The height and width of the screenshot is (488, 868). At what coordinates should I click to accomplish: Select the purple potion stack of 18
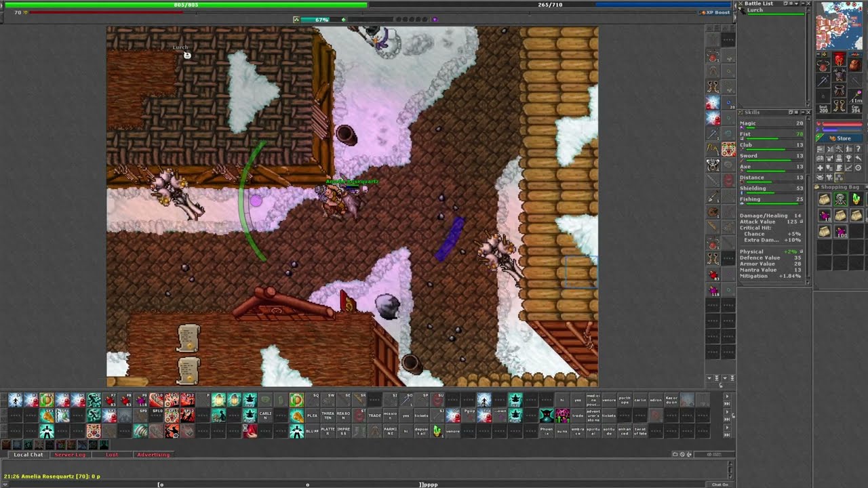point(823,215)
